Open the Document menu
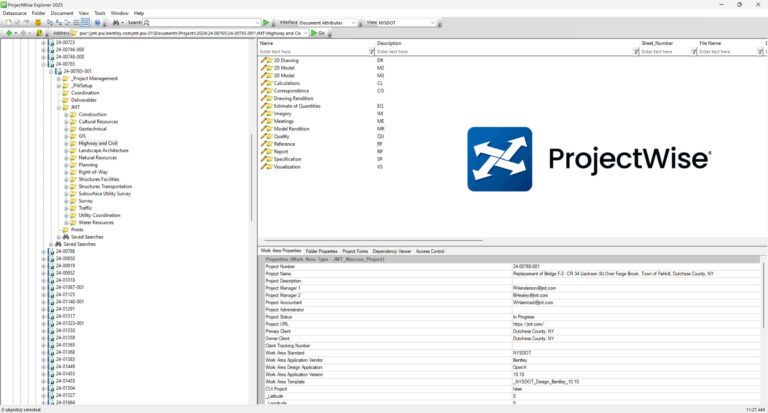Viewport: 768px width, 413px height. pos(62,13)
